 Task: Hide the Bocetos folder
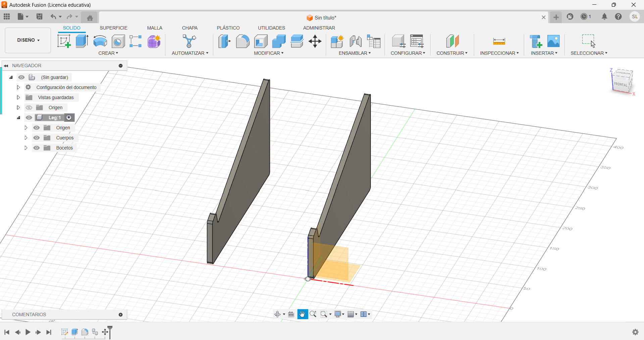pos(37,148)
